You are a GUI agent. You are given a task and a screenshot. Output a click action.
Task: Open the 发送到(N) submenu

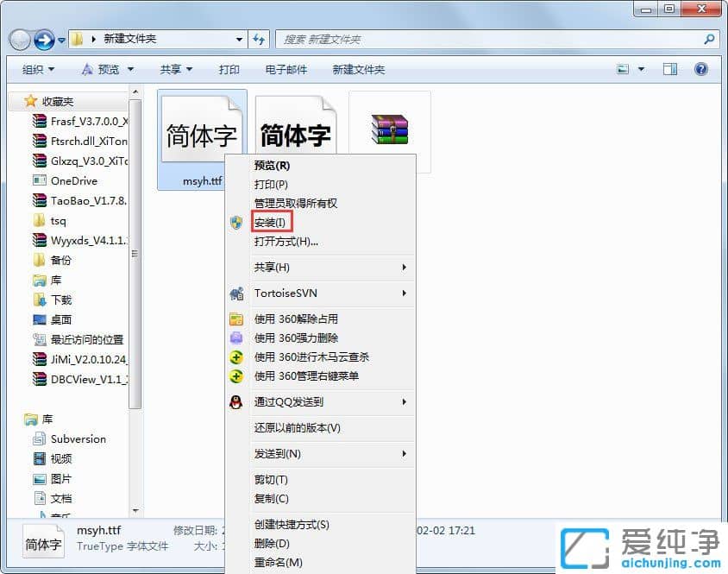[277, 454]
